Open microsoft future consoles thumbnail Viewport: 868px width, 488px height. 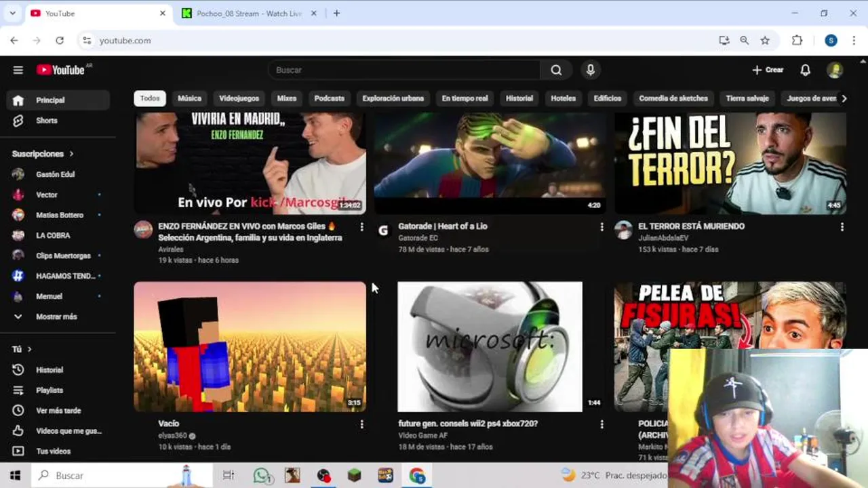(x=490, y=346)
